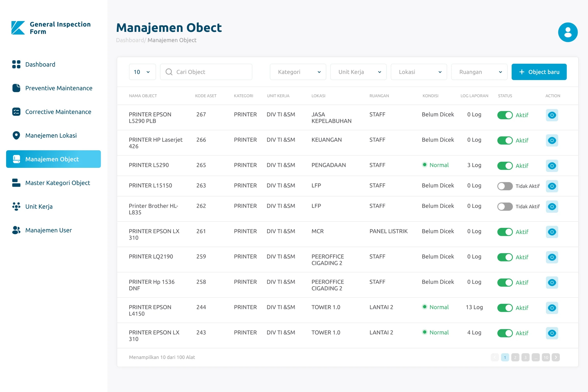
Task: Switch off status of PRINTER LQ2190
Action: coord(505,257)
